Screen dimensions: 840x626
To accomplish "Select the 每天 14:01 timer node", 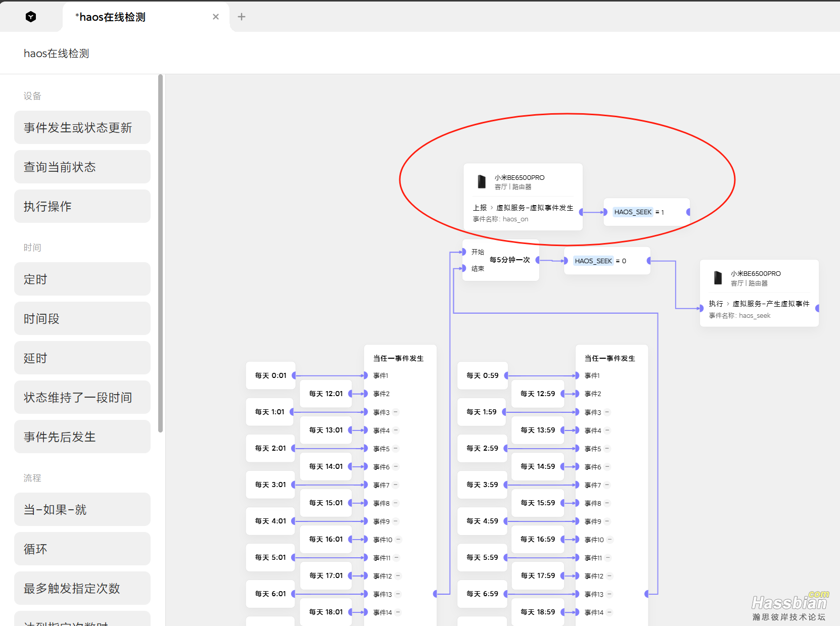I will [326, 466].
